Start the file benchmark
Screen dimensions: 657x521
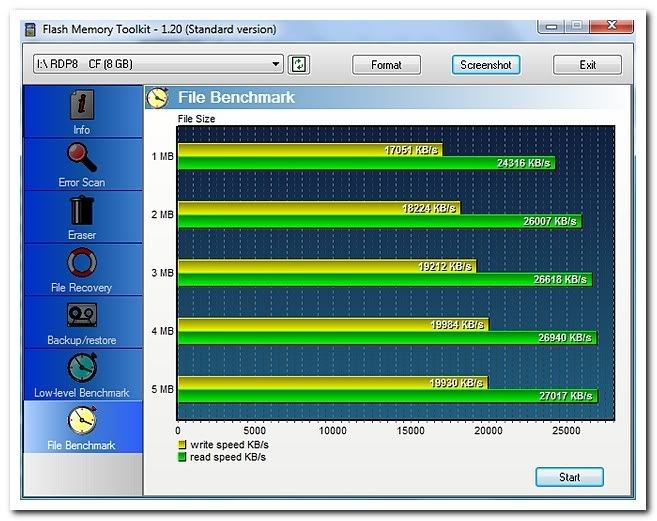(x=569, y=477)
